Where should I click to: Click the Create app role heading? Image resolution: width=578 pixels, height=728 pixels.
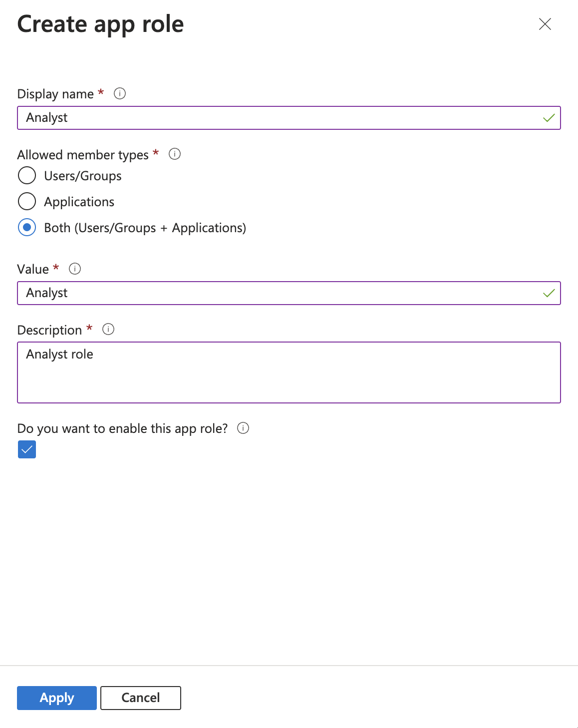point(100,23)
